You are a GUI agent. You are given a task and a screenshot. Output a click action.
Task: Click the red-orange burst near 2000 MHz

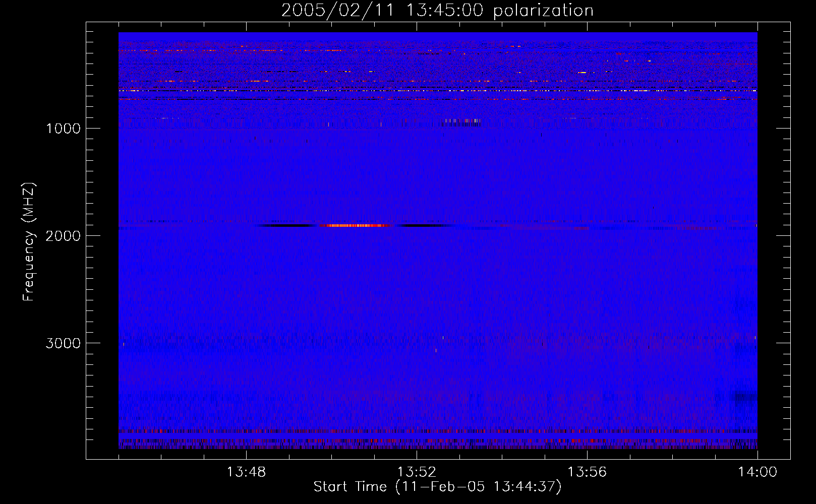pyautogui.click(x=356, y=225)
